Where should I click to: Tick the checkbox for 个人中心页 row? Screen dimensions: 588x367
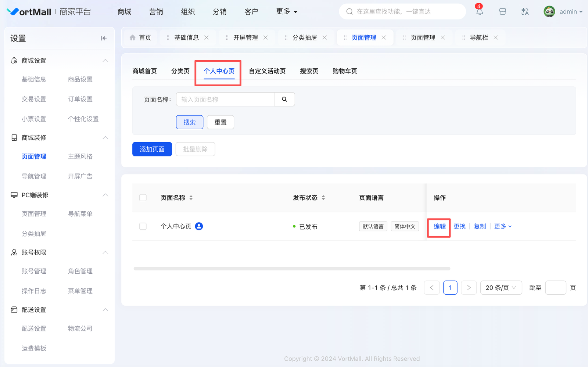pos(143,226)
